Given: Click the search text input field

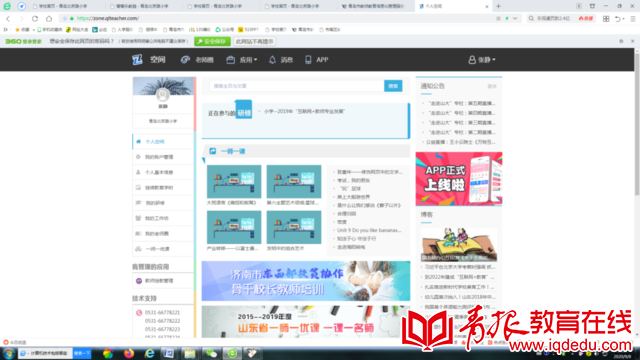Looking at the screenshot, I should pyautogui.click(x=297, y=86).
